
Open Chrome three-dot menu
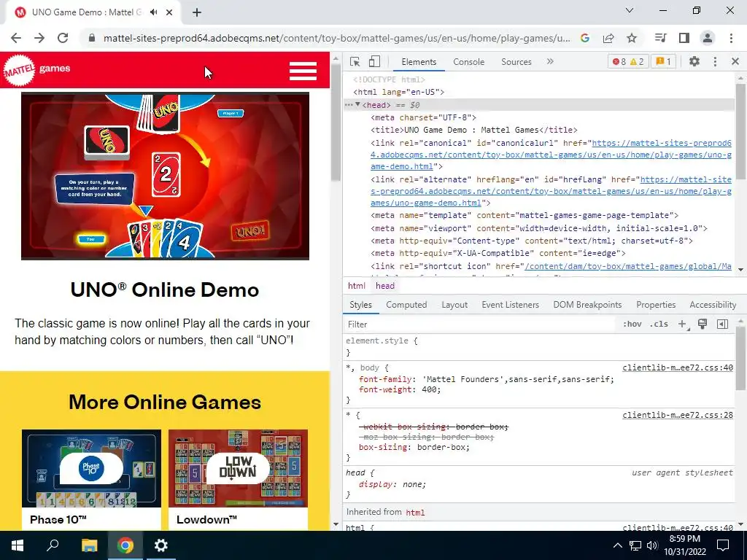tap(731, 38)
